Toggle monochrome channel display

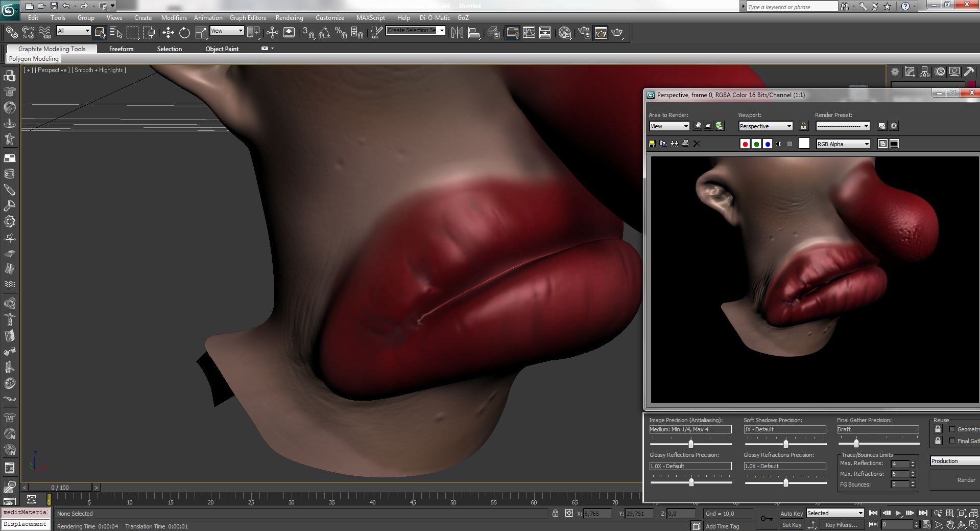click(778, 144)
